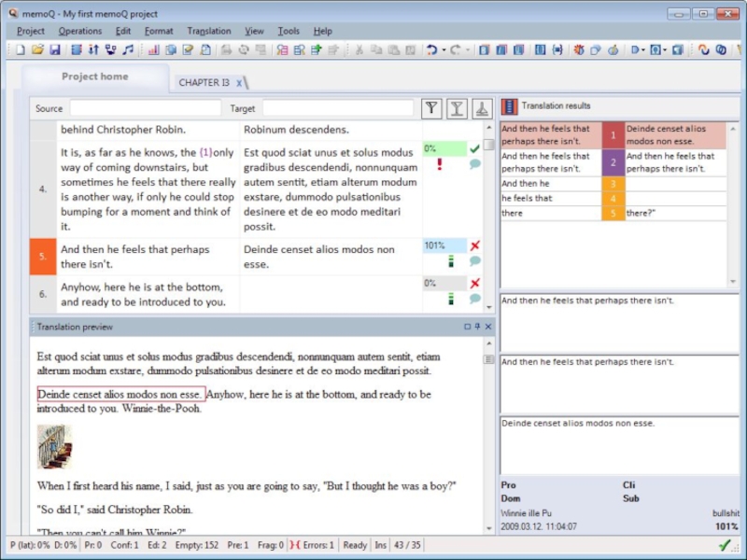Viewport: 747px width, 560px height.
Task: Click the empty target cell of segment 6
Action: [x=331, y=294]
